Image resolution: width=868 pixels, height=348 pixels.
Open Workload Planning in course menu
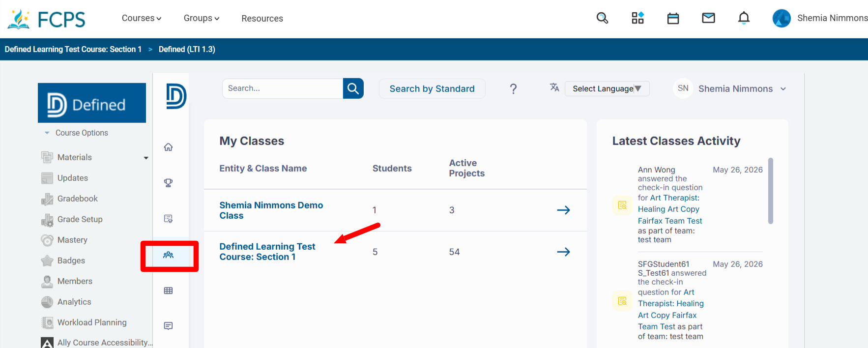(x=92, y=322)
